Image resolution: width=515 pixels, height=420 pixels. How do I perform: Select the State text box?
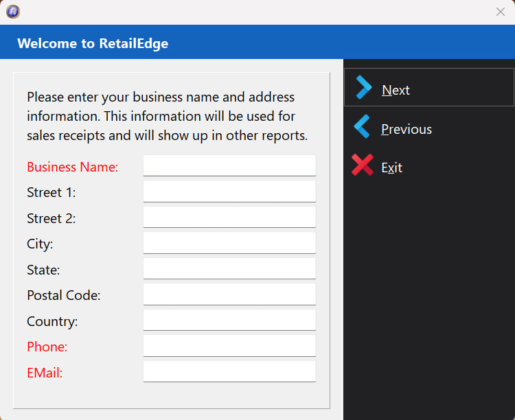click(229, 268)
